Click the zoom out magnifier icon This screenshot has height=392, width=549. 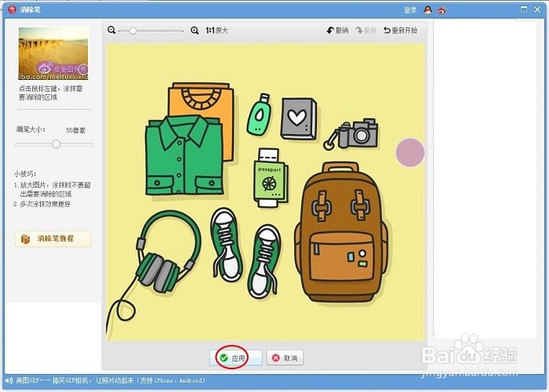click(x=111, y=30)
